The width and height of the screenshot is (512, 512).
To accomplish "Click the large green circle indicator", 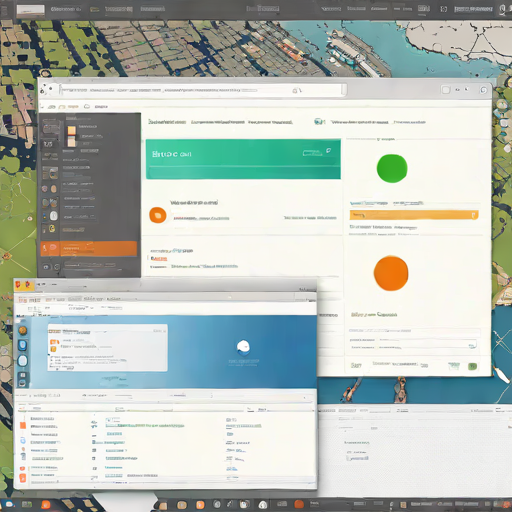I will [x=392, y=168].
